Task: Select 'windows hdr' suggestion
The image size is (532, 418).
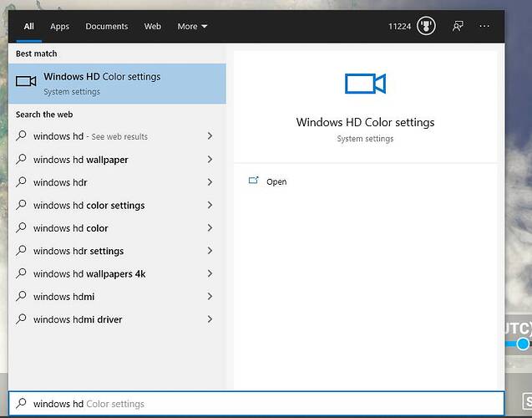Action: 118,182
